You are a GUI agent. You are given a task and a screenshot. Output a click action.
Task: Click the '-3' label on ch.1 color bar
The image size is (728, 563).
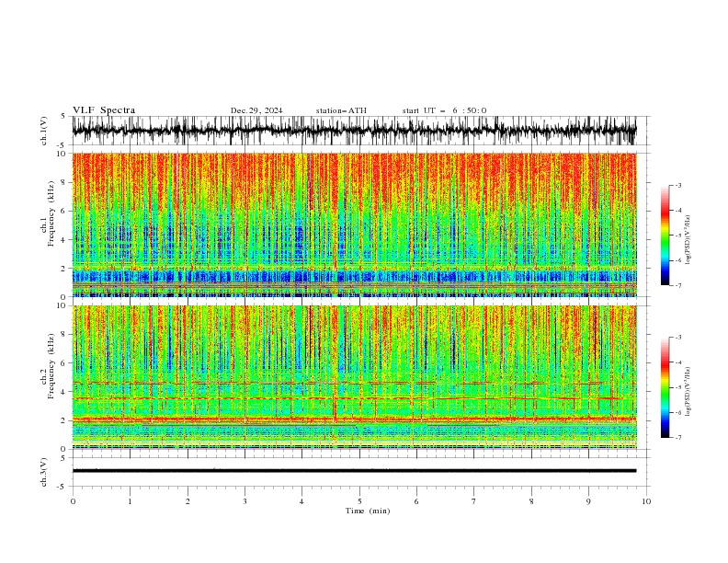(678, 185)
